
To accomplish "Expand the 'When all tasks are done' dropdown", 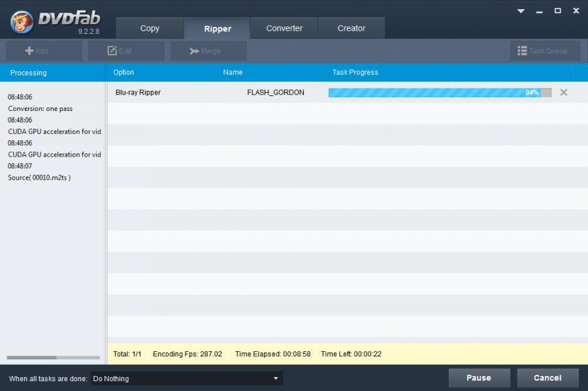I will click(x=187, y=378).
